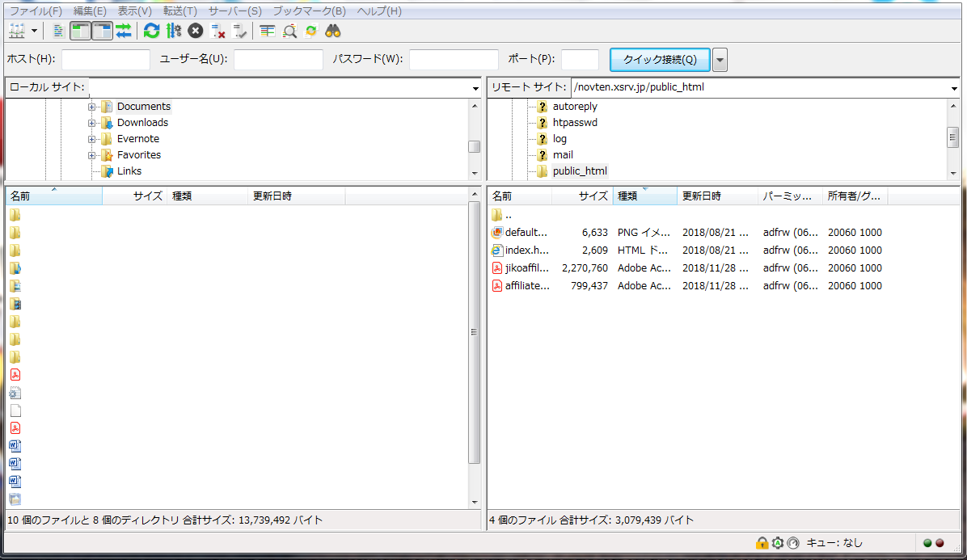Open the Site Manager icon
The width and height of the screenshot is (967, 560).
click(x=16, y=32)
